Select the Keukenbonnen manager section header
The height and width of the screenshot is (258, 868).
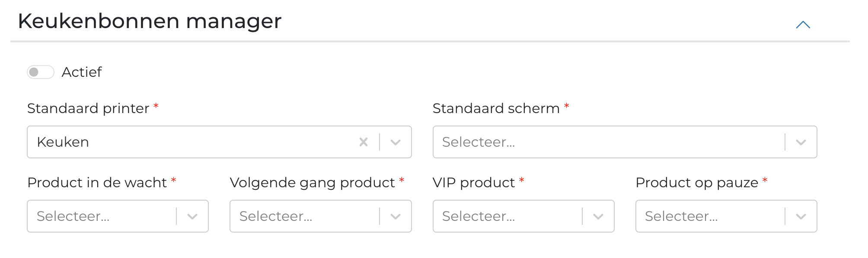(150, 21)
